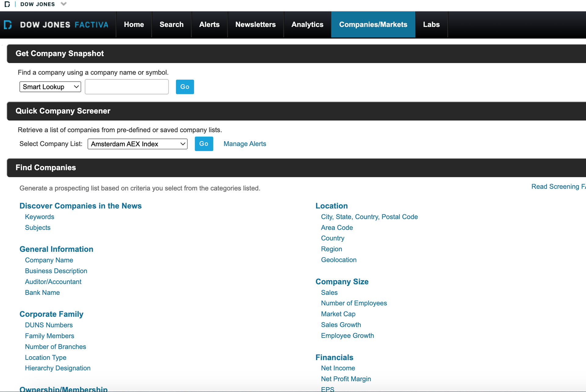
Task: Select the Companies/Markets tab
Action: 373,25
